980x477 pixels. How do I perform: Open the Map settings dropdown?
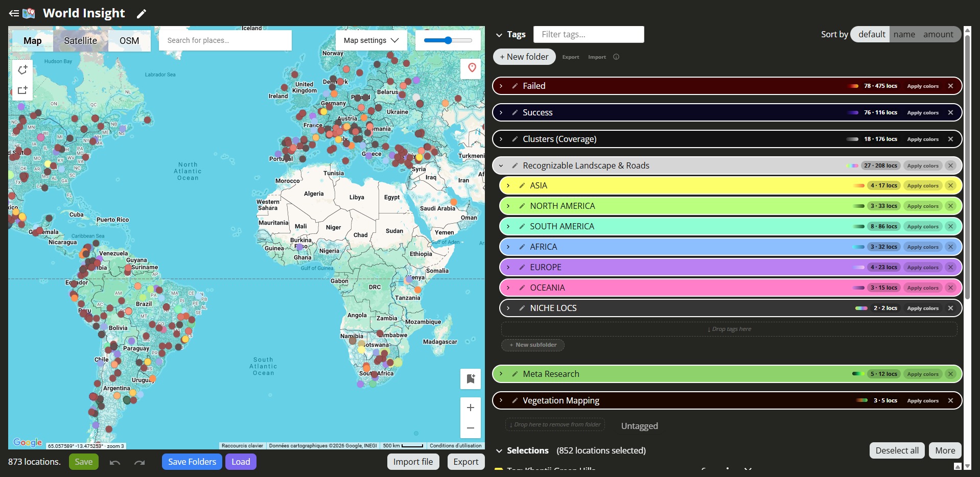(x=371, y=40)
